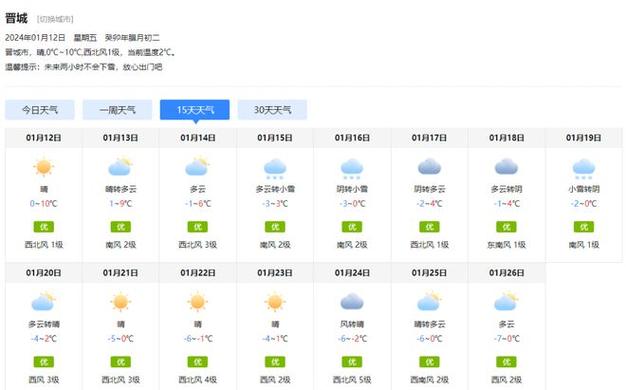
Task: Click the snow icon for 01月16日
Action: 352,168
